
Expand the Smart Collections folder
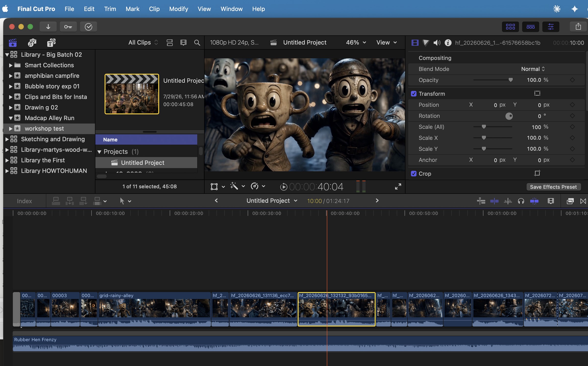(11, 65)
